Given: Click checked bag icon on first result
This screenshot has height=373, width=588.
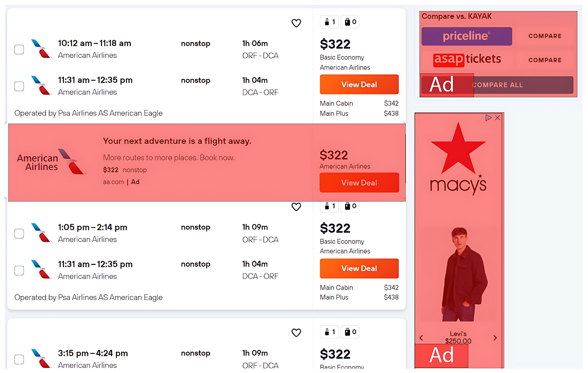Looking at the screenshot, I should (x=350, y=22).
